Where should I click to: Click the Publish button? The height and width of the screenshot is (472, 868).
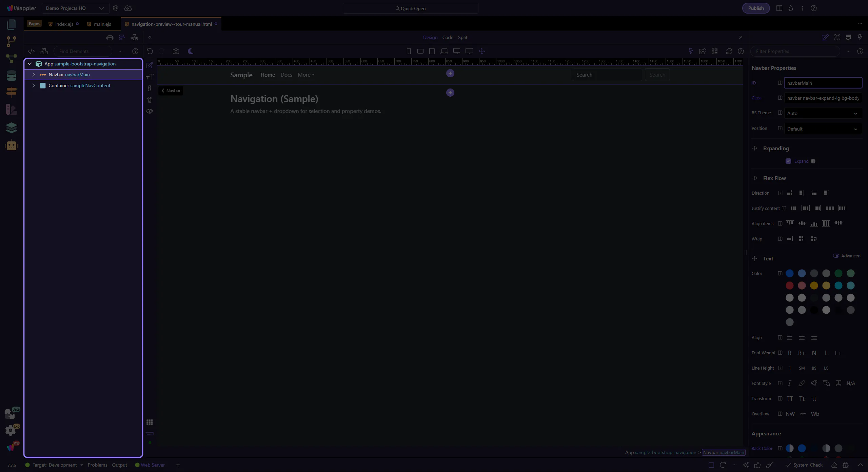(x=756, y=8)
